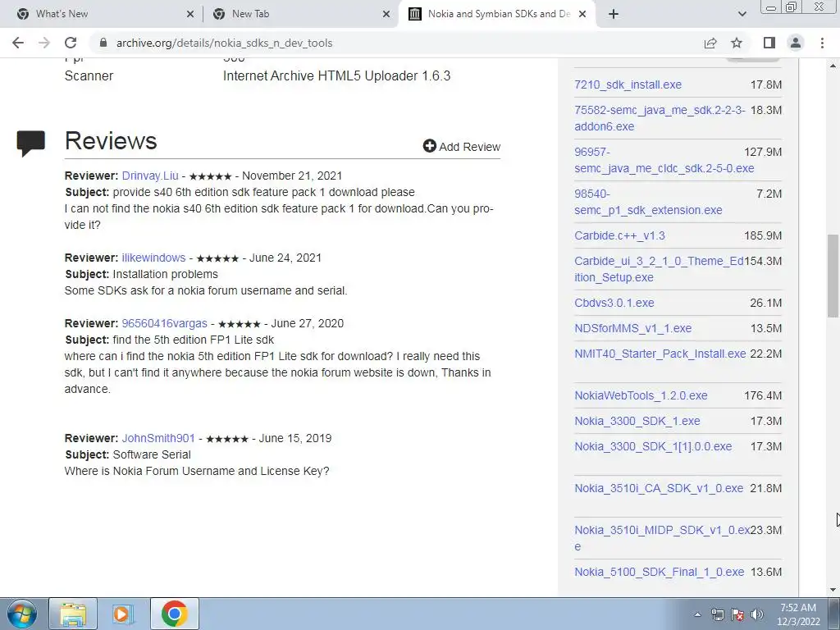Bookmark this page with the star
Viewport: 840px width, 630px height.
(737, 43)
